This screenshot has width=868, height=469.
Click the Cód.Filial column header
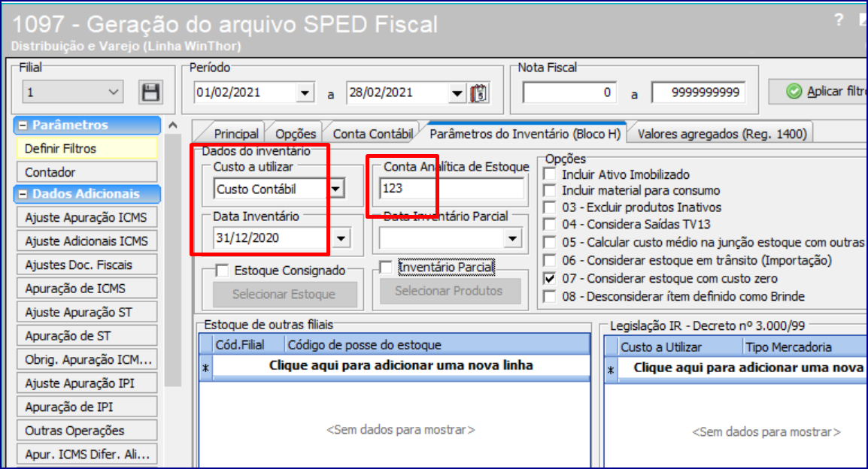(x=248, y=345)
